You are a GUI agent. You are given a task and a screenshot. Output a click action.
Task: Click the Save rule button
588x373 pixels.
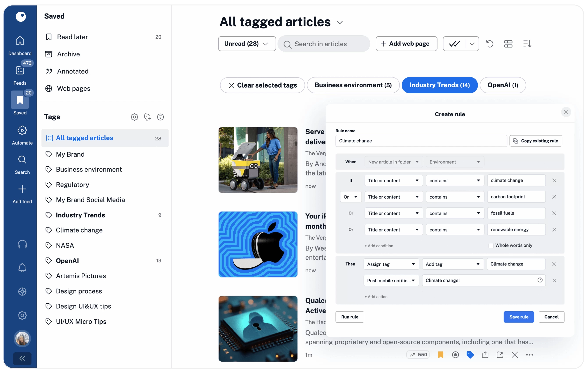[518, 317]
